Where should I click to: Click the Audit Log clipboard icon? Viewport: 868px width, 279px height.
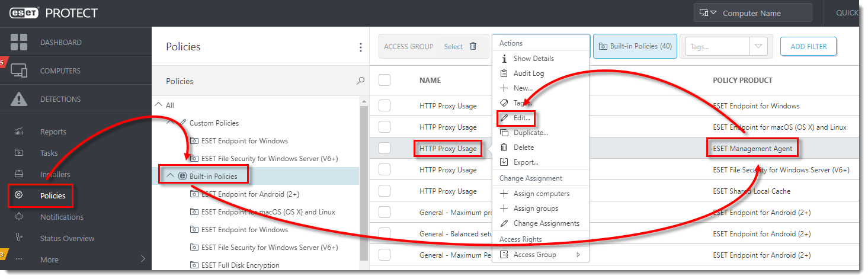[x=504, y=73]
